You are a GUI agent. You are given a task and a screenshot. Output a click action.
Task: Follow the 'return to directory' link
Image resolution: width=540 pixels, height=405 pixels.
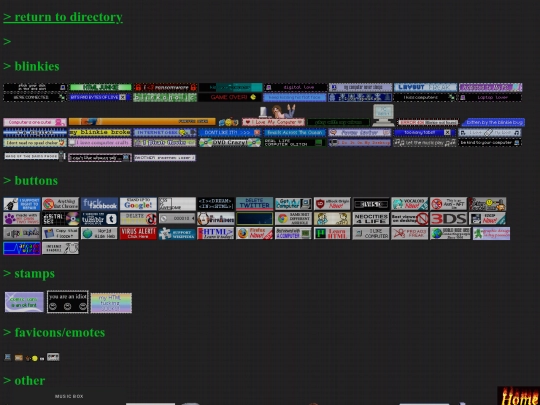(x=63, y=17)
